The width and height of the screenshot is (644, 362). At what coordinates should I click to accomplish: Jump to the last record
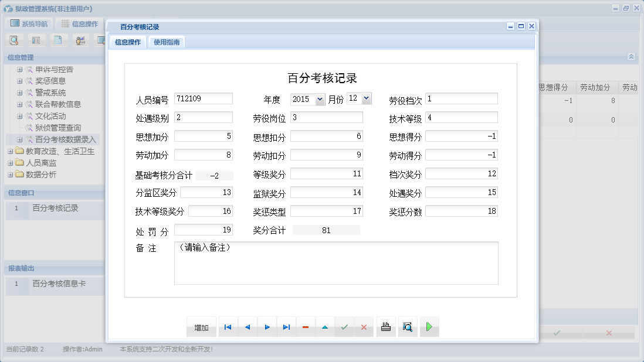286,327
